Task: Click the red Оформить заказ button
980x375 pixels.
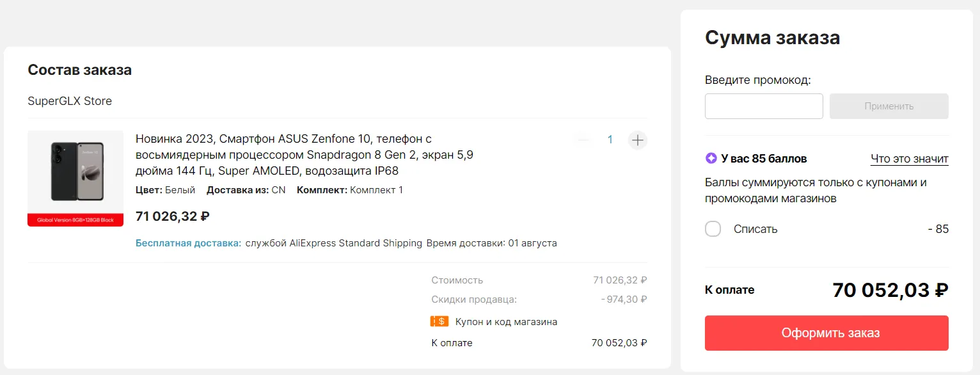Action: coord(826,333)
